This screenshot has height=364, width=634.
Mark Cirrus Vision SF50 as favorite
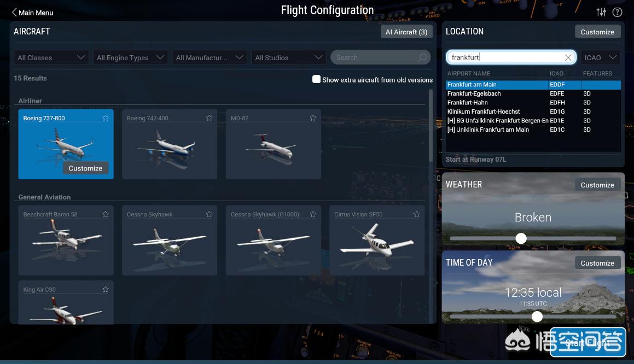[416, 214]
